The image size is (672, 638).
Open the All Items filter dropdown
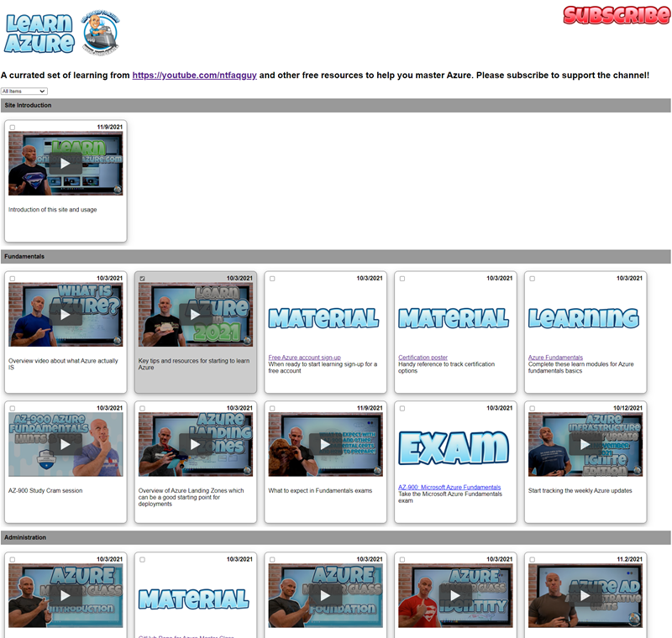tap(24, 92)
